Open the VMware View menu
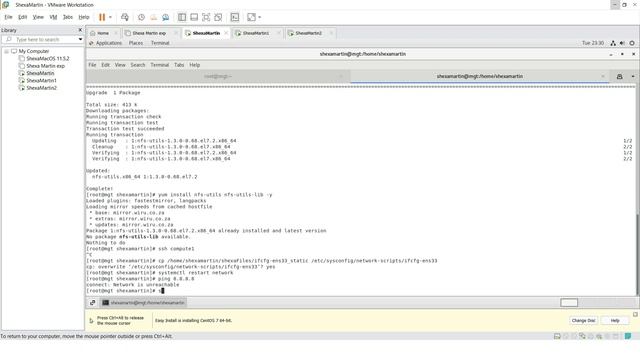 coord(38,17)
